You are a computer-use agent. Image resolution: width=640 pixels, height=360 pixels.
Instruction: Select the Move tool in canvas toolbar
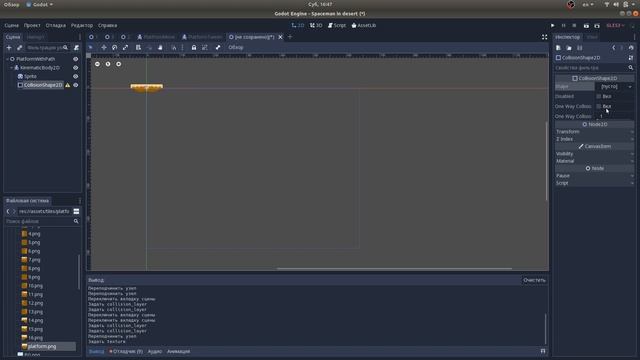(x=104, y=48)
